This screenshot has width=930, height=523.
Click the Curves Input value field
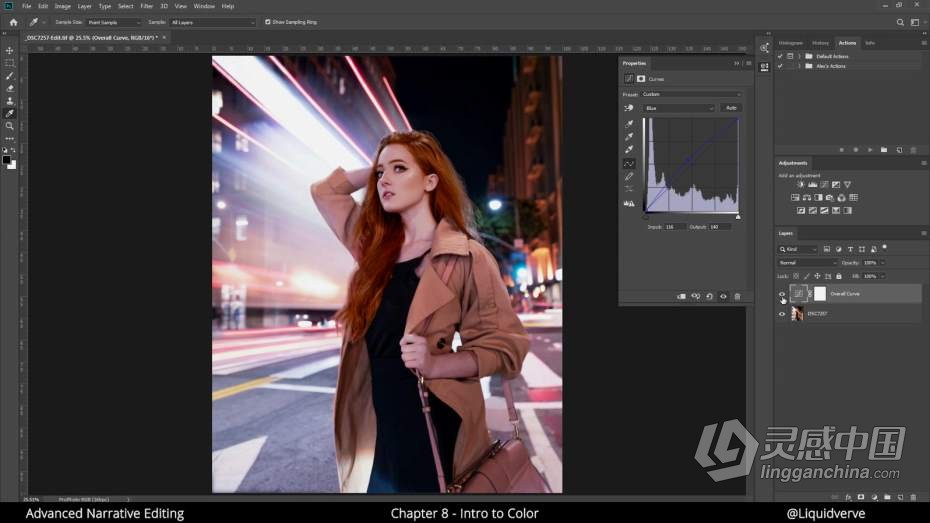[674, 227]
